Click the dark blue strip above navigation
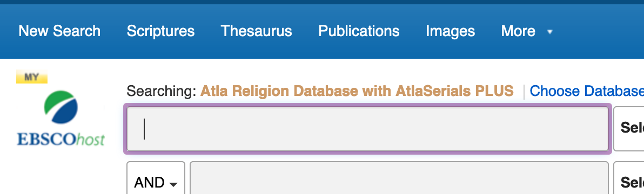The height and width of the screenshot is (194, 644). click(x=322, y=2)
